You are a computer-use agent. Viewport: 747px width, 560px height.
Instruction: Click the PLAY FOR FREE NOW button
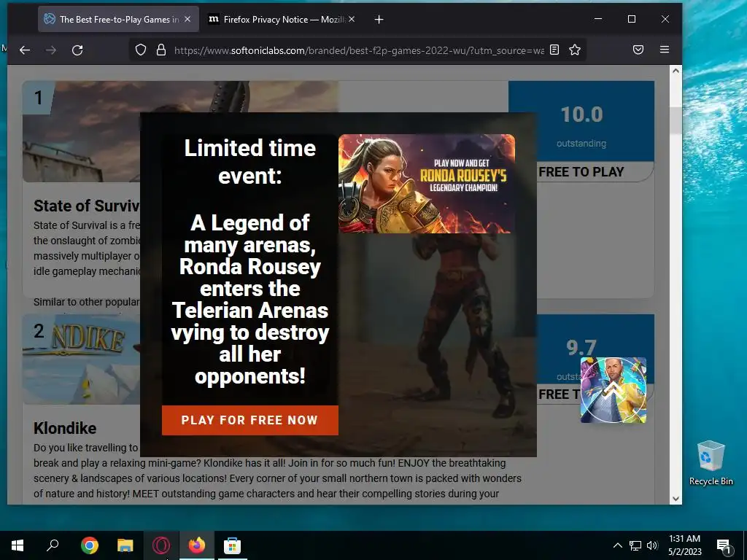point(250,420)
